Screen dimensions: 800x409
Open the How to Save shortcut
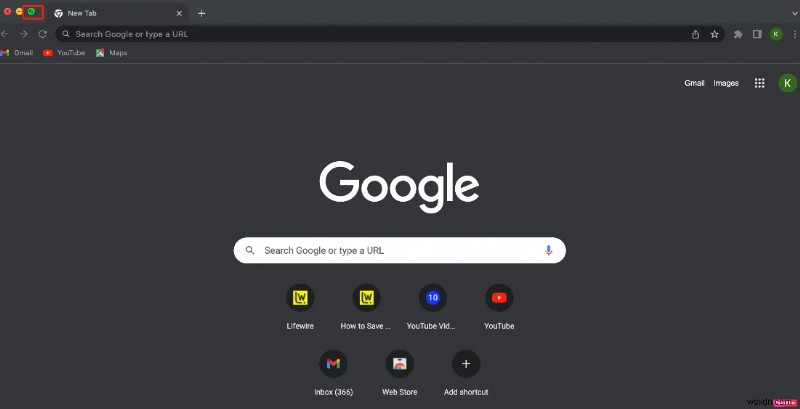(366, 307)
